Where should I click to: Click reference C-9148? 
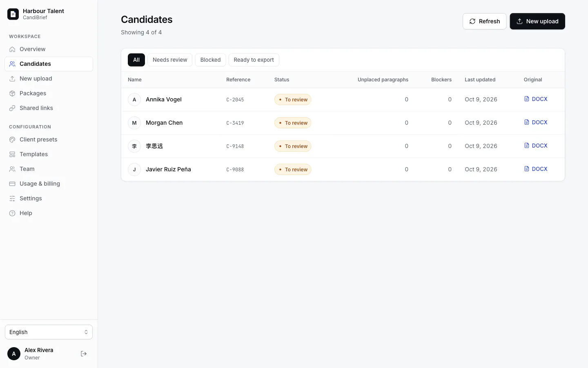pos(235,146)
